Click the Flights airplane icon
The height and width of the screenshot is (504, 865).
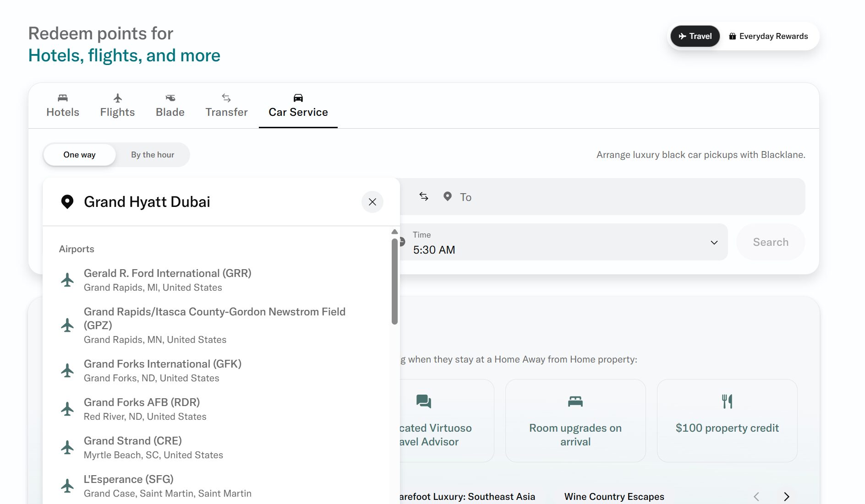coord(118,98)
